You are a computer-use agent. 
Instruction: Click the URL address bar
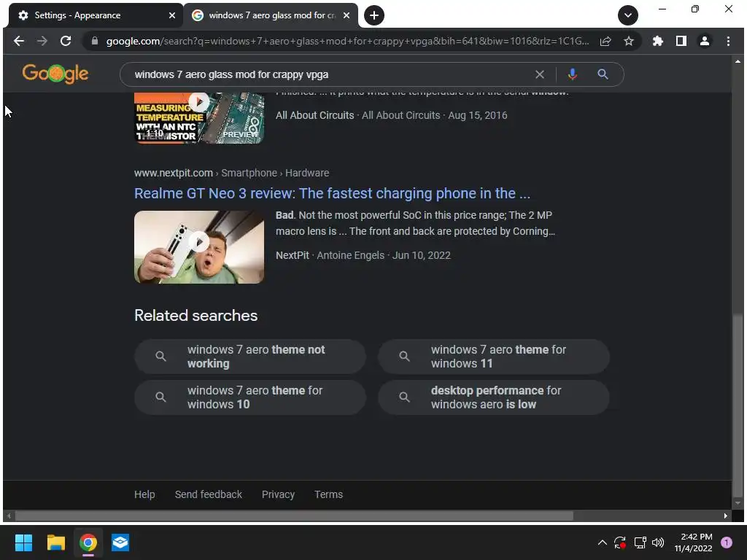click(347, 41)
